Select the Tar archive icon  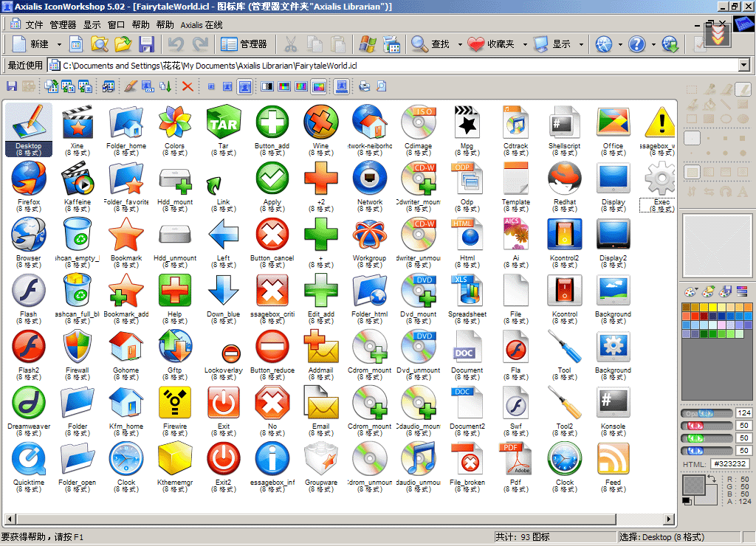point(223,122)
